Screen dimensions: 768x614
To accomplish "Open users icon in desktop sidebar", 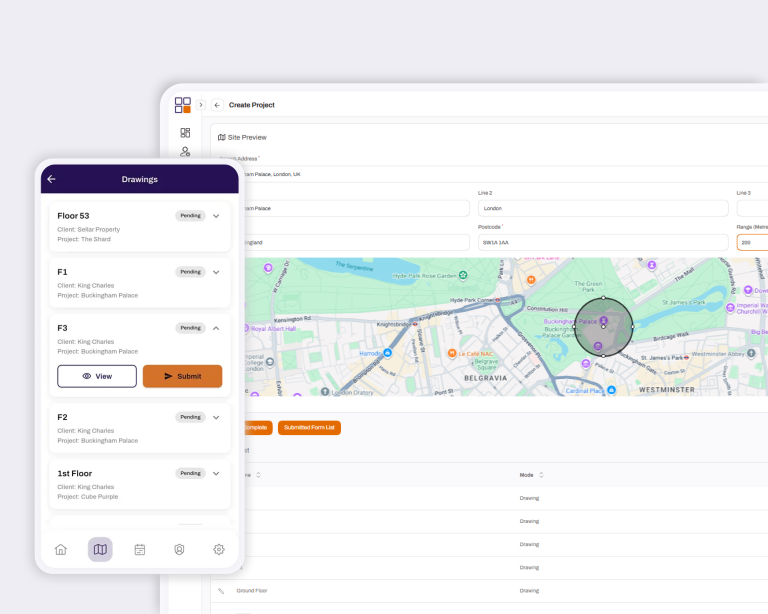I will 185,152.
